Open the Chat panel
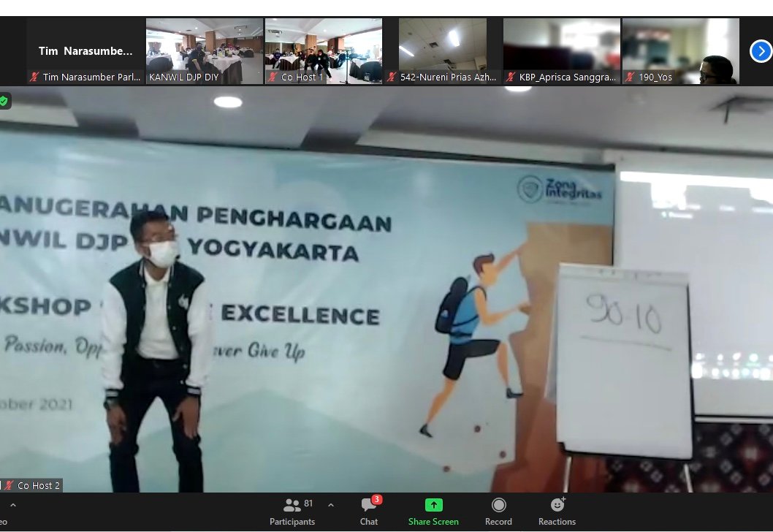This screenshot has width=773, height=532. (x=369, y=511)
